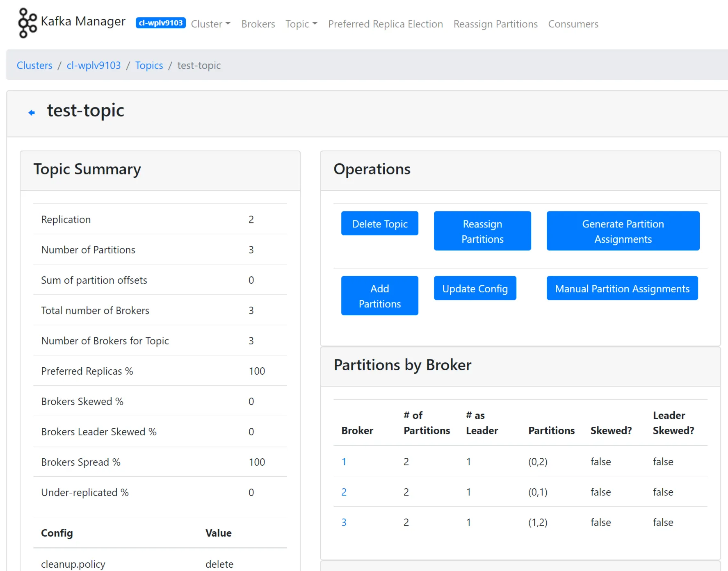Open the Topics breadcrumb
The image size is (728, 571).
point(149,65)
